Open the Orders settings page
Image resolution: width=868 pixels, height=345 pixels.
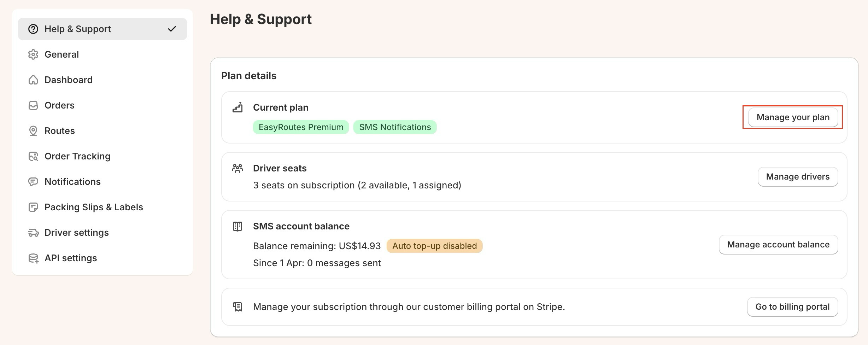click(x=59, y=105)
